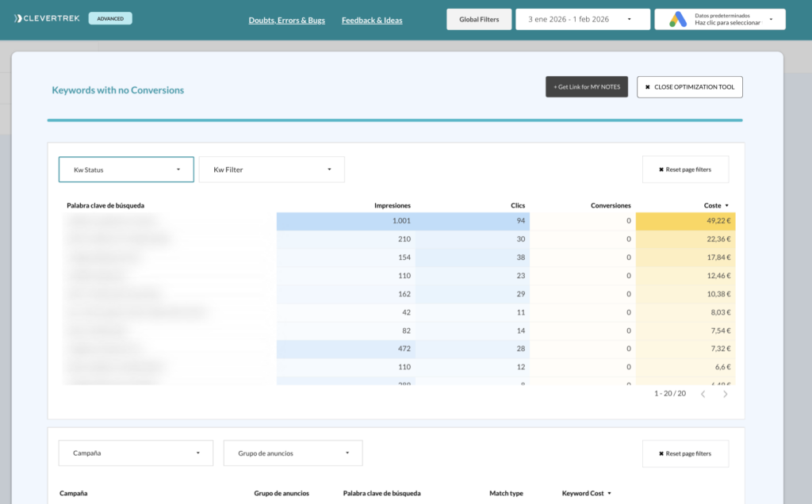Go to next results page arrow

pos(725,394)
